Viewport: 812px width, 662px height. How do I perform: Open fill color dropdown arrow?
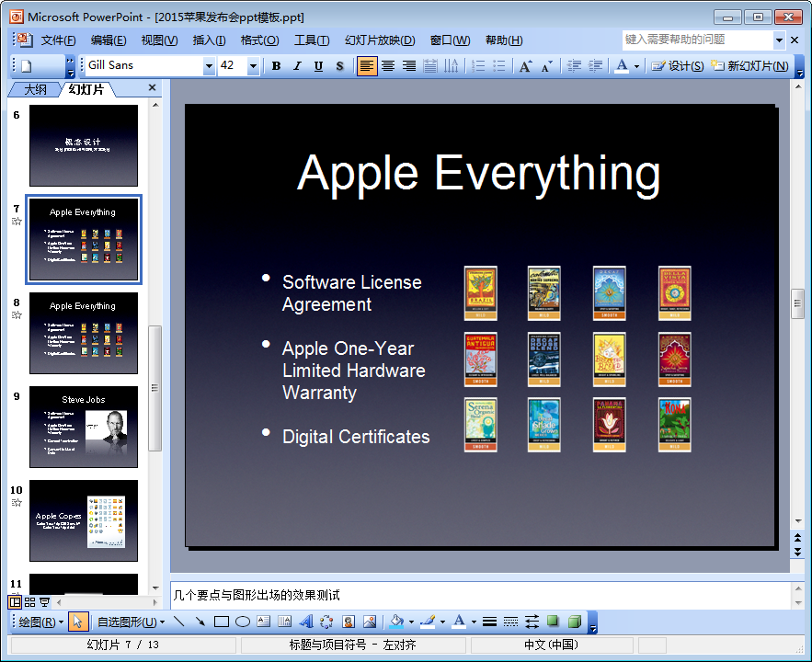point(412,622)
